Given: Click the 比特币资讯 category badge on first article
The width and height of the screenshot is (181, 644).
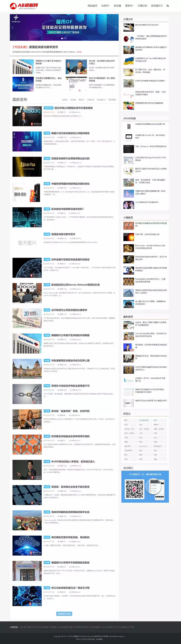Looking at the screenshot, I should 48,108.
